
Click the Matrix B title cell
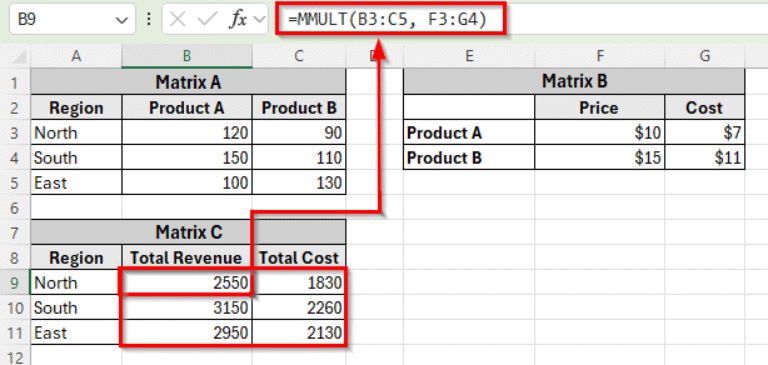(x=574, y=82)
